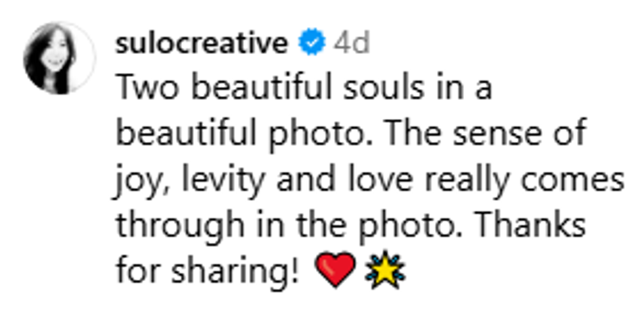Click the word 'sense' in the comment
This screenshot has width=644, height=310.
point(496,134)
